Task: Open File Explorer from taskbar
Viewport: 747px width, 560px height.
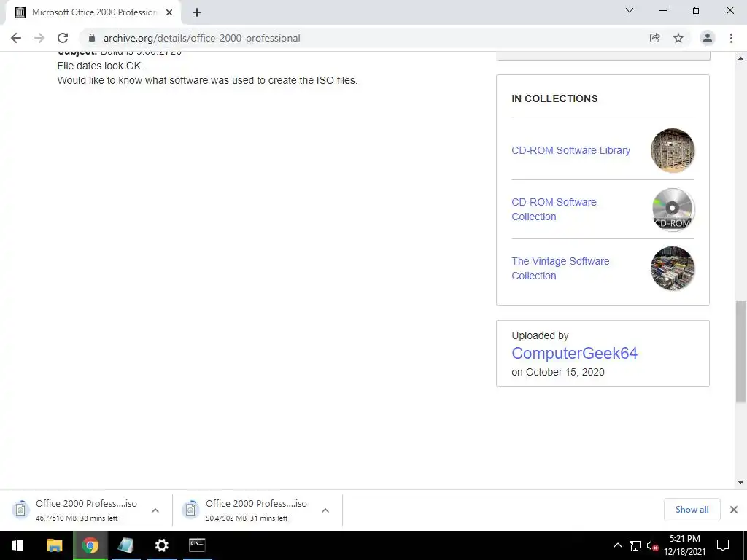Action: pyautogui.click(x=54, y=545)
